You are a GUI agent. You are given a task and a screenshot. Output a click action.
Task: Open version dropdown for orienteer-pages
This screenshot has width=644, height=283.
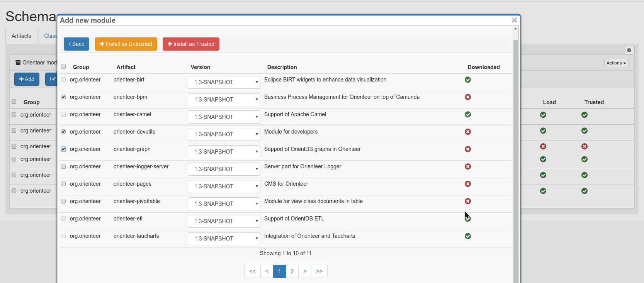pyautogui.click(x=224, y=186)
